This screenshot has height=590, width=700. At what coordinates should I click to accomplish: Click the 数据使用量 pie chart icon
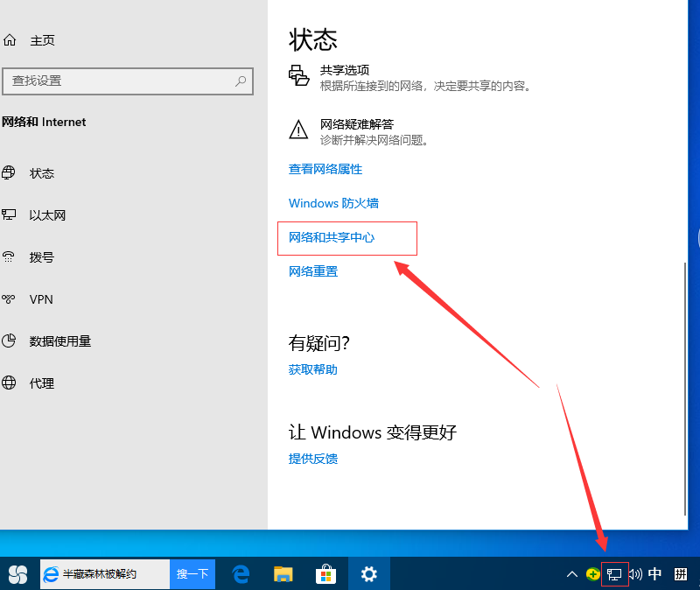11,341
